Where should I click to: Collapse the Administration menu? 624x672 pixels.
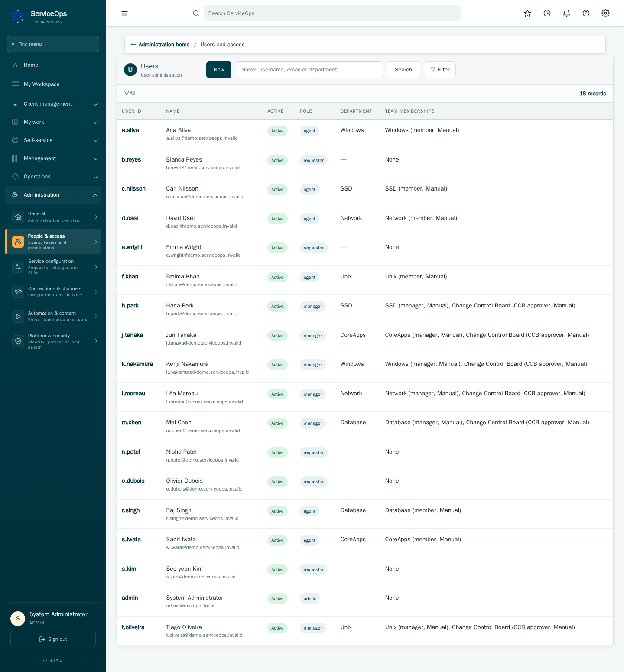[53, 195]
